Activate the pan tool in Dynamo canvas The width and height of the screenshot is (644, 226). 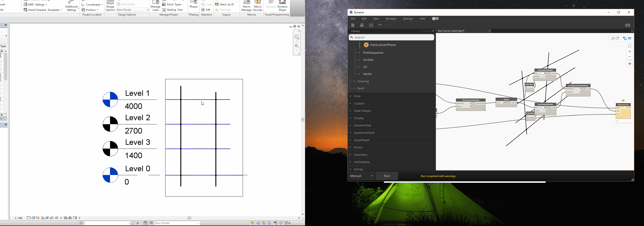[x=630, y=64]
